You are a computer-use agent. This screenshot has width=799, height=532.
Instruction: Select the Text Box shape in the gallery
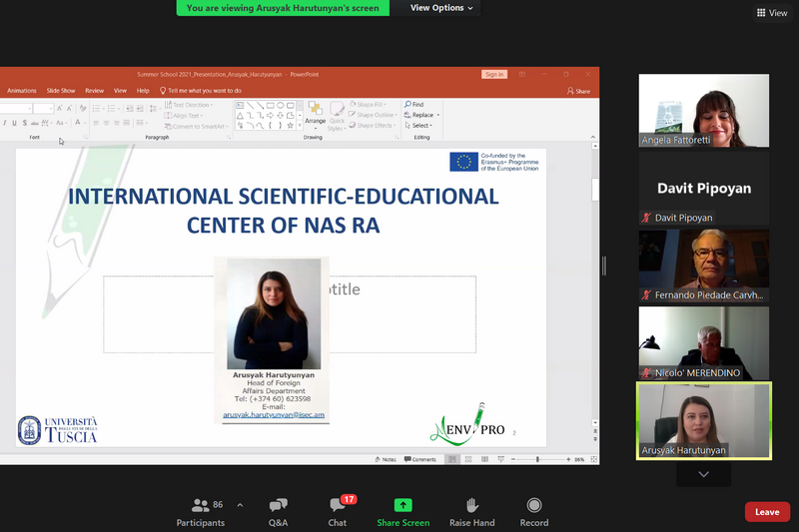(240, 106)
